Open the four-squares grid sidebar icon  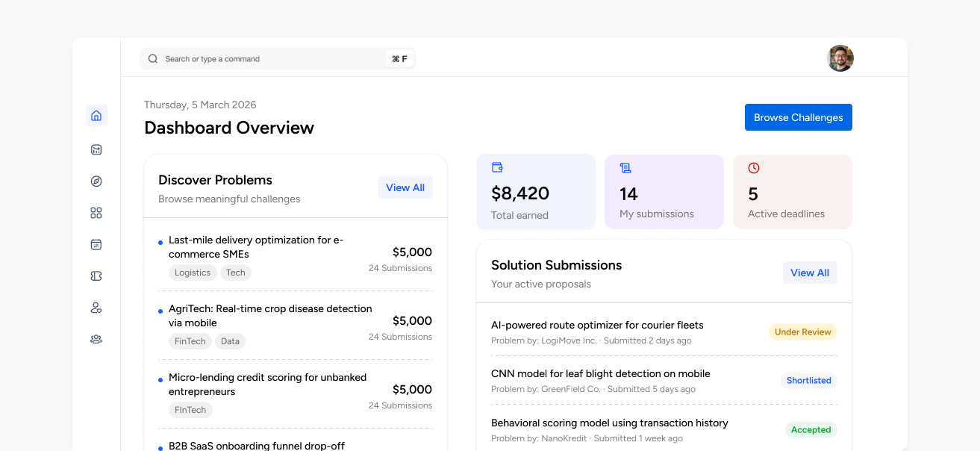[x=96, y=213]
